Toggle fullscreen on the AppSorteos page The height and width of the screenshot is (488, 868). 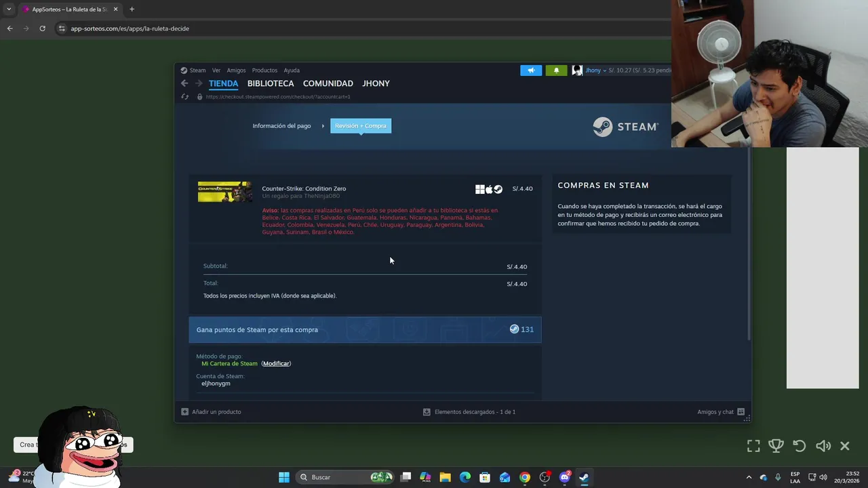point(753,446)
